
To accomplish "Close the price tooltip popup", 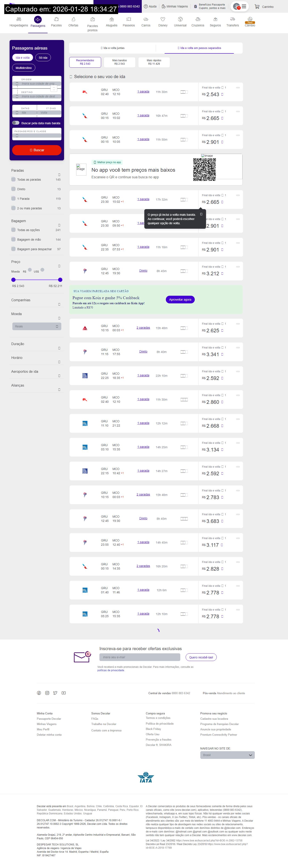I will (x=201, y=214).
